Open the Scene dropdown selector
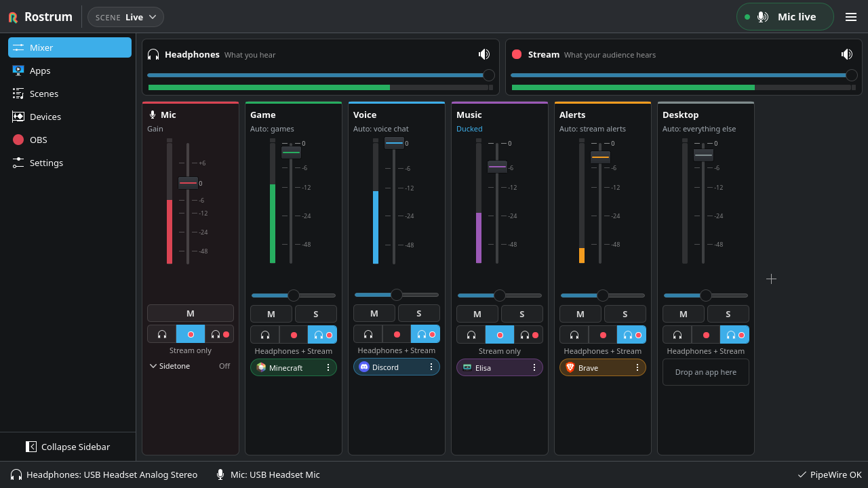The width and height of the screenshot is (868, 488). pyautogui.click(x=125, y=17)
